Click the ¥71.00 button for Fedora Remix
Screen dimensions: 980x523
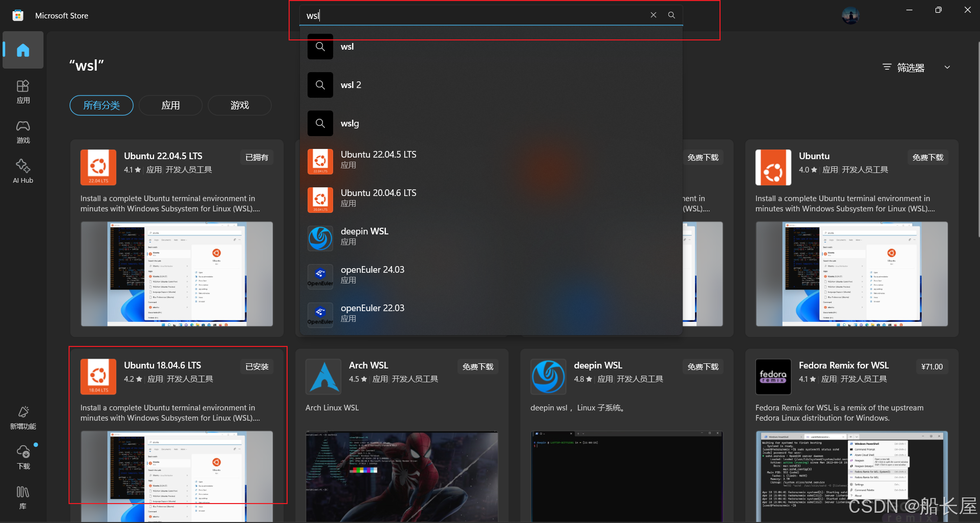pos(931,366)
